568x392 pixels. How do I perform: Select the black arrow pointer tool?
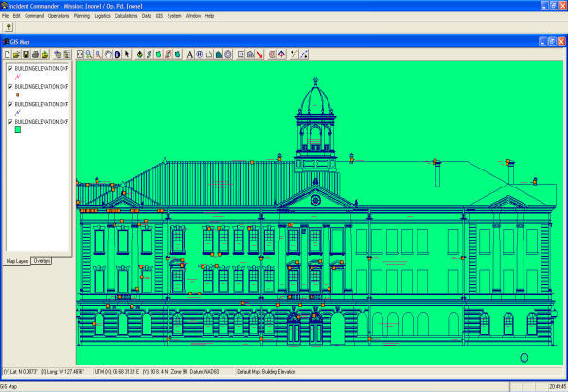click(127, 54)
